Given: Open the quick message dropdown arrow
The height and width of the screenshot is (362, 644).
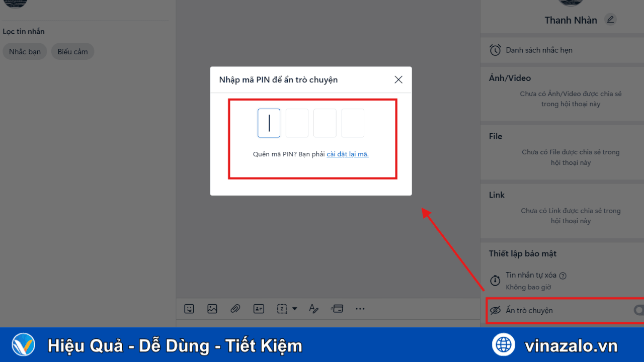Looking at the screenshot, I should (294, 309).
